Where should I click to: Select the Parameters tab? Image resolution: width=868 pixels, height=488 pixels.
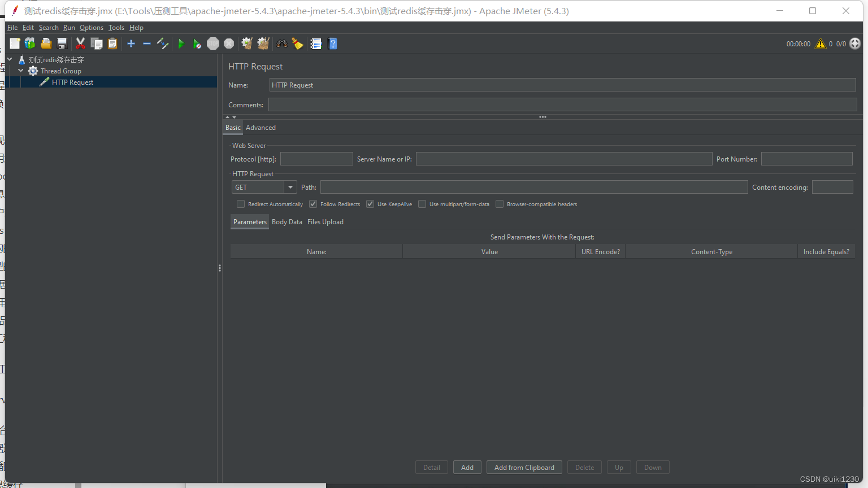click(x=250, y=222)
